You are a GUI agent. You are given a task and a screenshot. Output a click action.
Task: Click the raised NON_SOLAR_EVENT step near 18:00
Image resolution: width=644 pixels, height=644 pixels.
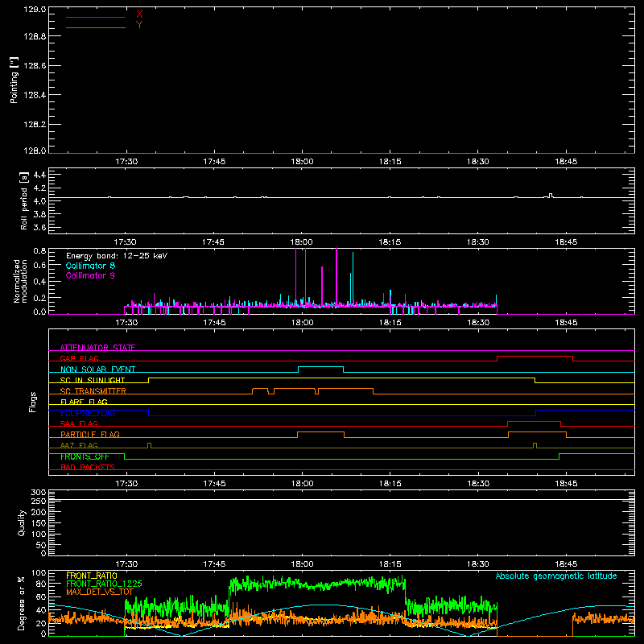point(320,367)
